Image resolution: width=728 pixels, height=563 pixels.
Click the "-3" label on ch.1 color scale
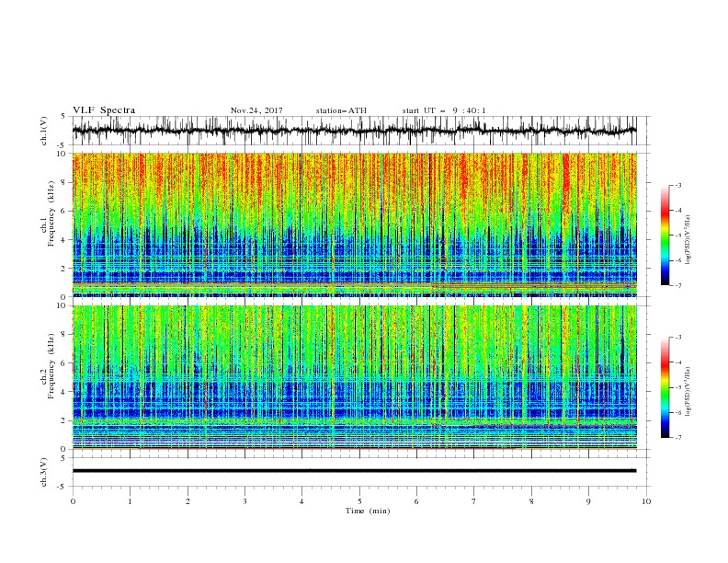coord(678,185)
